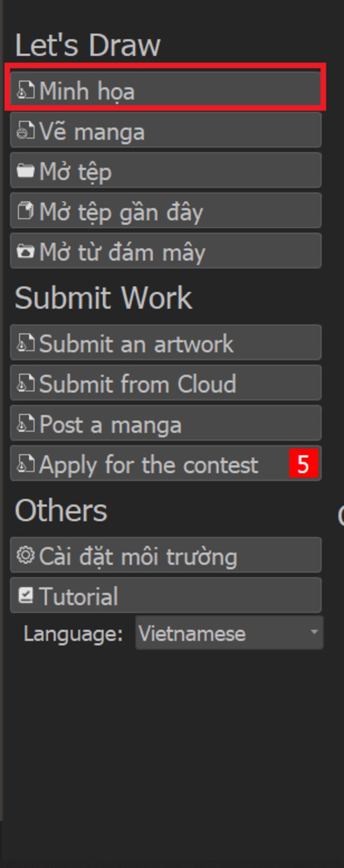Click the Tutorial checklist icon
Image resolution: width=344 pixels, height=868 pixels.
[x=26, y=595]
